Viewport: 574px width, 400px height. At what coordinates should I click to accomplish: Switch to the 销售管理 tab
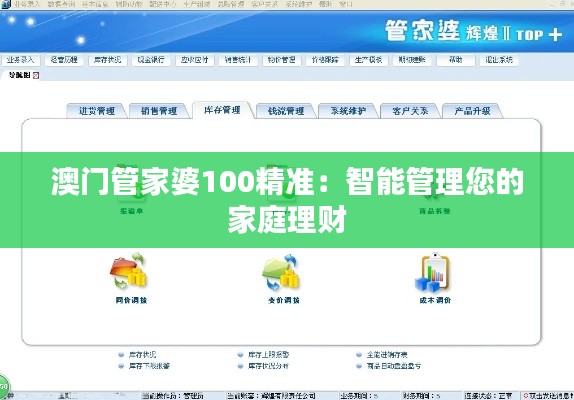tap(159, 111)
